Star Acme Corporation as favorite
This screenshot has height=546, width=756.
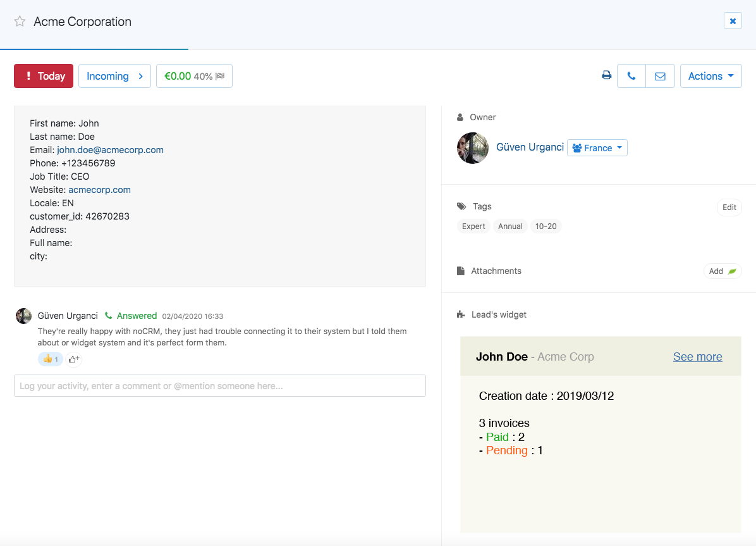coord(20,22)
